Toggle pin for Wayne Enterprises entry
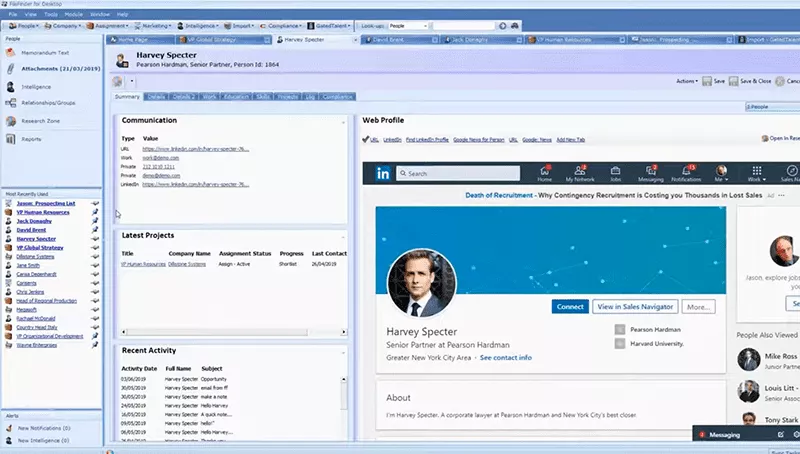The image size is (800, 454). [95, 345]
